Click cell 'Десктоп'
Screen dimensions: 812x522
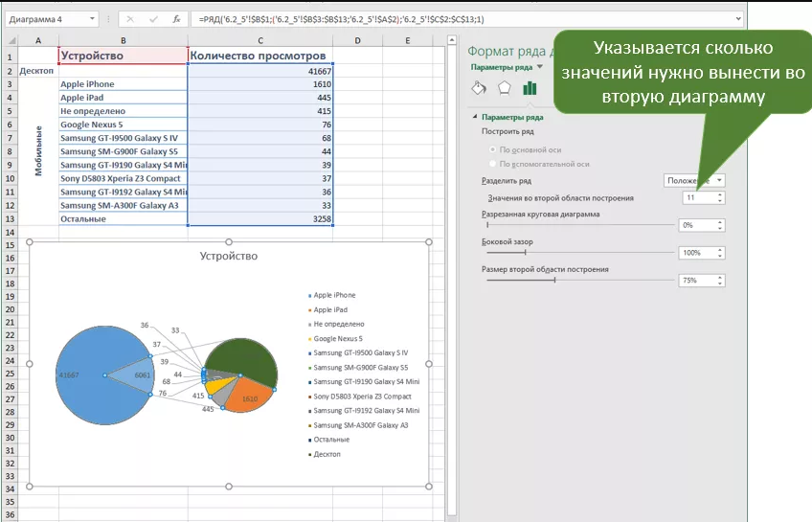point(37,71)
